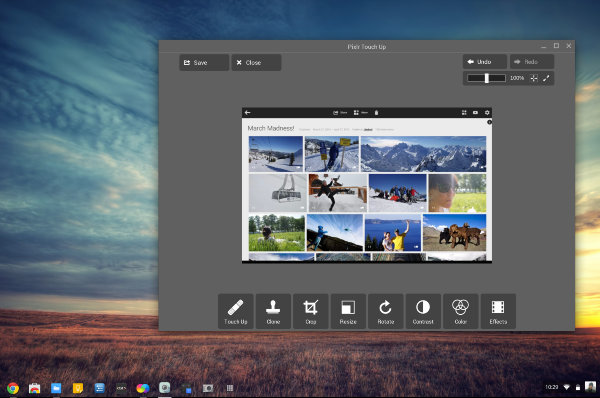Open the Contrast adjustment tool
Image resolution: width=600 pixels, height=398 pixels.
(423, 311)
